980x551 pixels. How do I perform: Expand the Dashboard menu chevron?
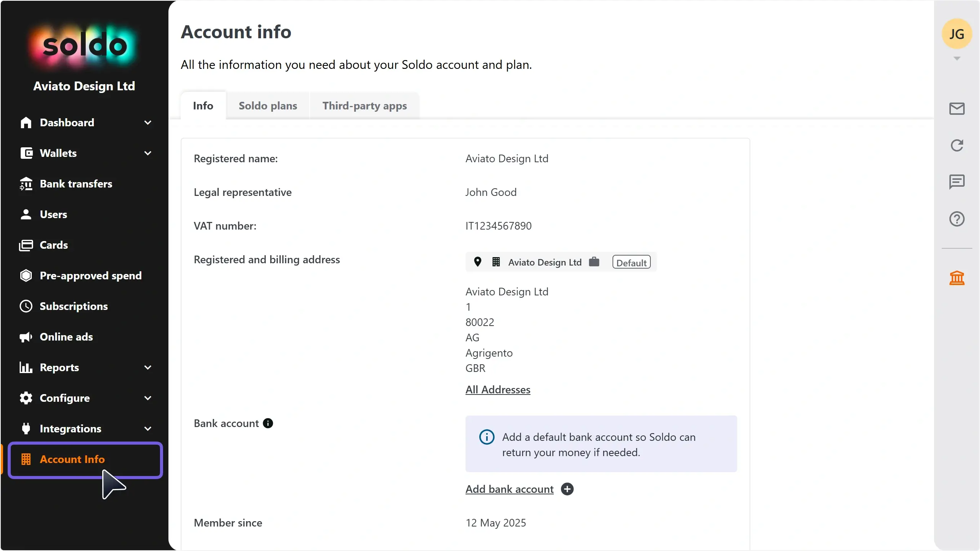[148, 122]
